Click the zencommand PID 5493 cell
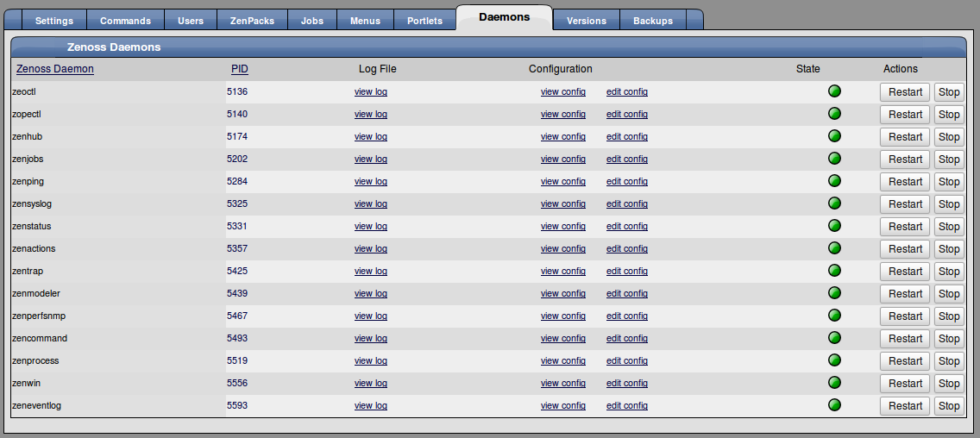The height and width of the screenshot is (438, 980). [237, 338]
